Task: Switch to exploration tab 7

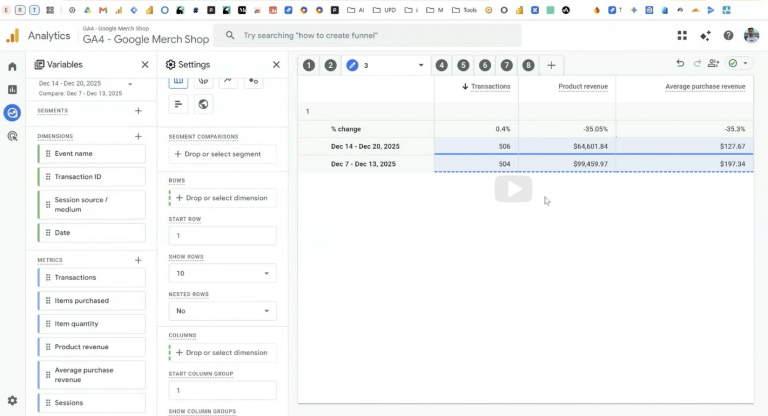Action: pyautogui.click(x=506, y=65)
